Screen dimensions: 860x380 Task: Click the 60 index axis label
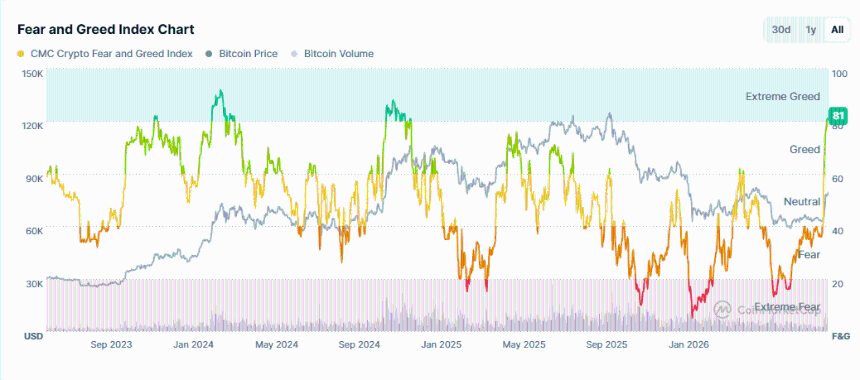click(x=837, y=179)
